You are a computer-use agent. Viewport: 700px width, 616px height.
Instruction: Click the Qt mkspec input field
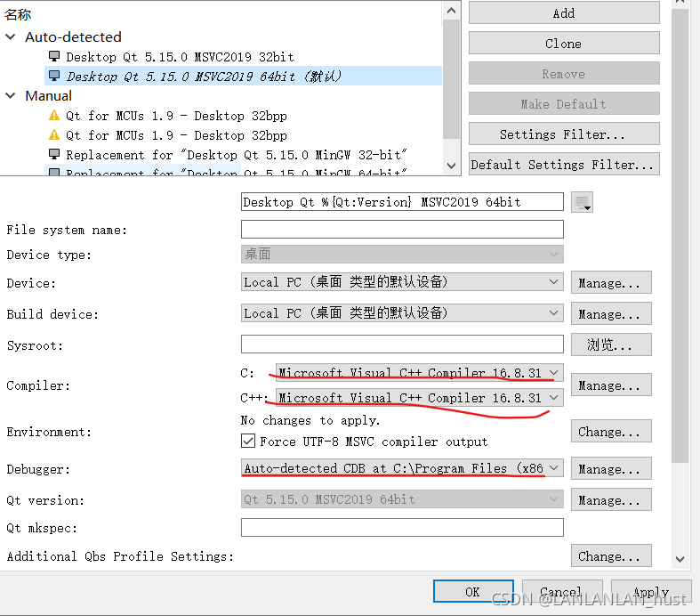tap(402, 527)
